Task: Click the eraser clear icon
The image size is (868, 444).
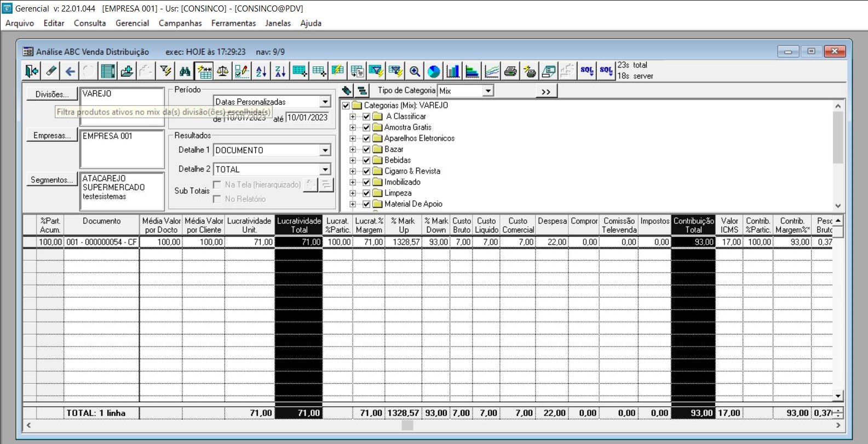Action: pos(51,71)
